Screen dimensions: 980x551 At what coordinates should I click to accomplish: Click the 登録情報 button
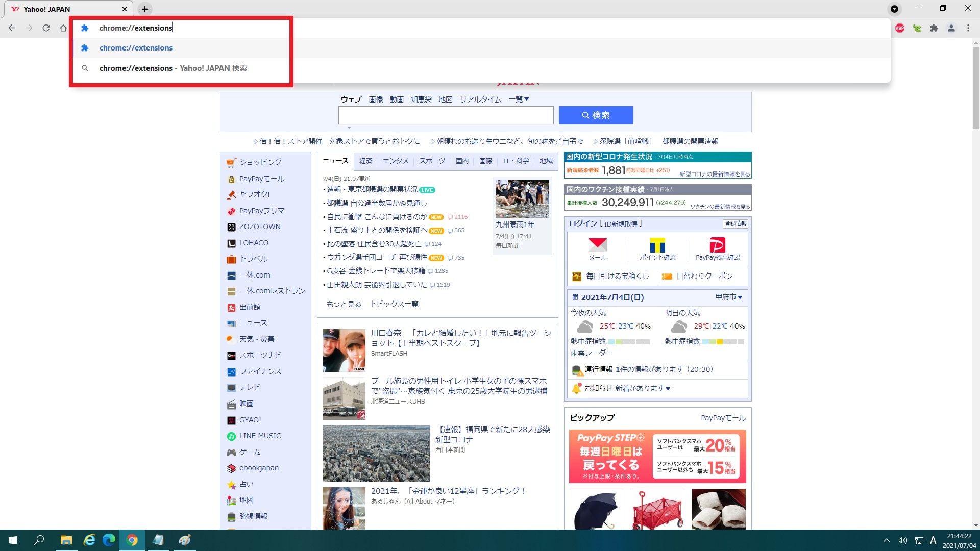736,223
